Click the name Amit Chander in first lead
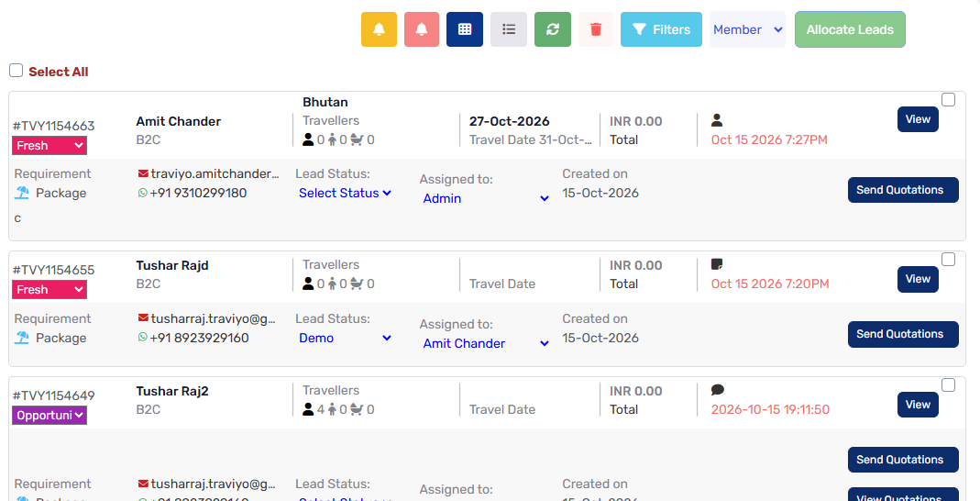Image resolution: width=980 pixels, height=501 pixels. (x=178, y=121)
